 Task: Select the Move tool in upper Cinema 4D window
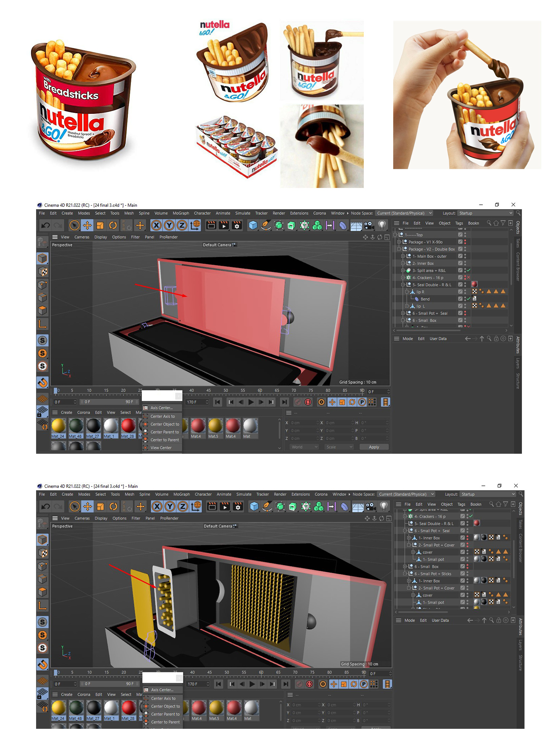click(87, 225)
